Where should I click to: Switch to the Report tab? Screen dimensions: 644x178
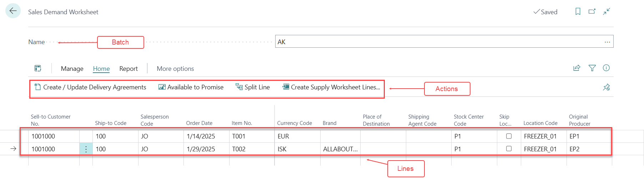129,69
